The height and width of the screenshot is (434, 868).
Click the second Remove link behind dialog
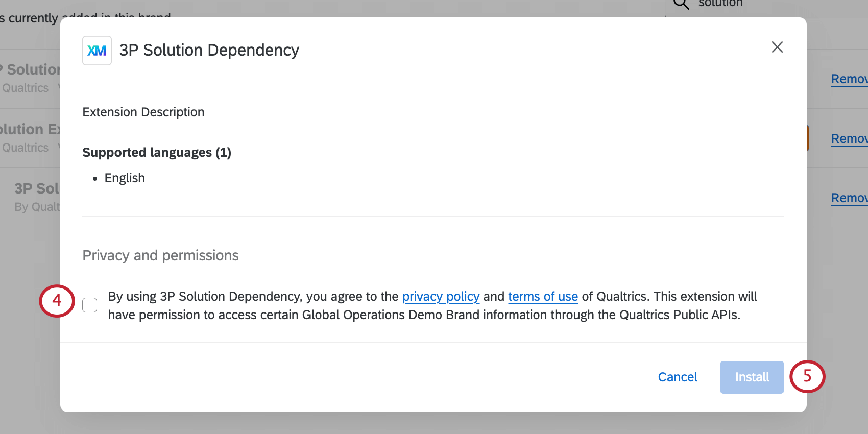tap(849, 139)
